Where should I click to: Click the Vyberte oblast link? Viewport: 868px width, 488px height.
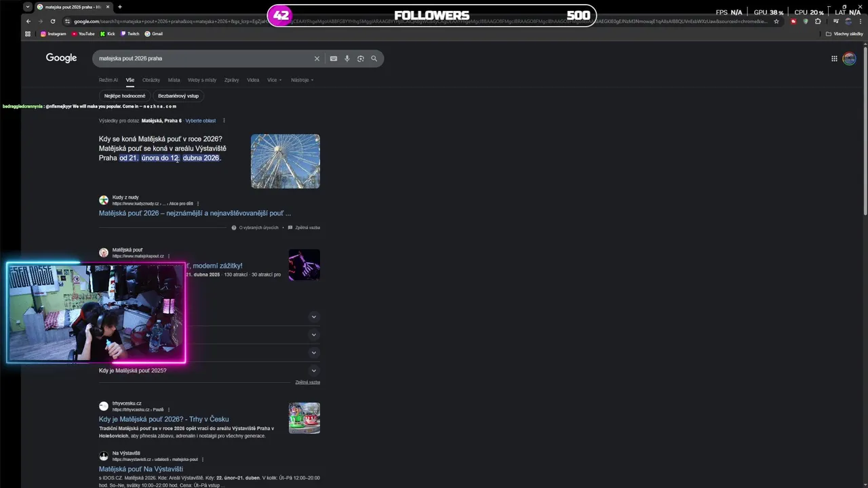[x=201, y=121]
